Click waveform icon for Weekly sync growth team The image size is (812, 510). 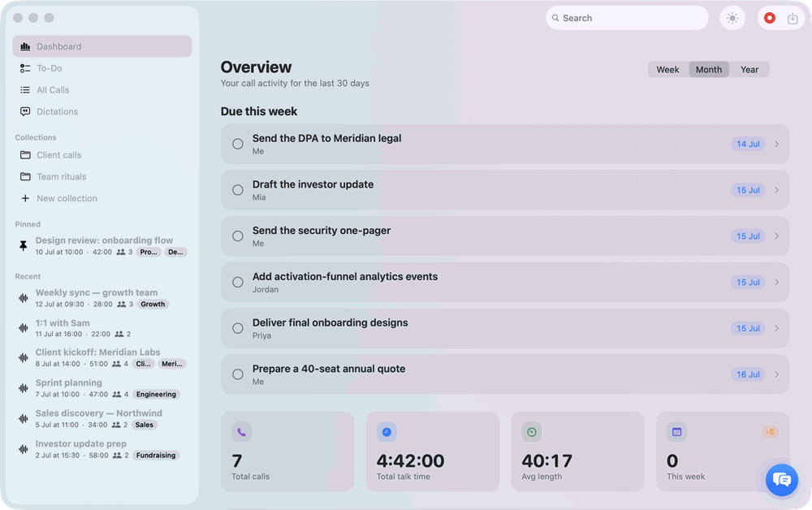click(24, 298)
